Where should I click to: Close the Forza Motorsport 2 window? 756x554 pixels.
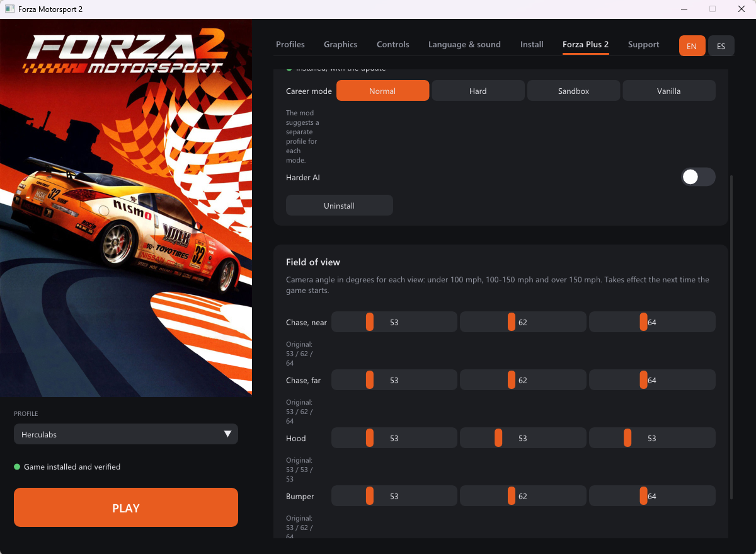(742, 9)
